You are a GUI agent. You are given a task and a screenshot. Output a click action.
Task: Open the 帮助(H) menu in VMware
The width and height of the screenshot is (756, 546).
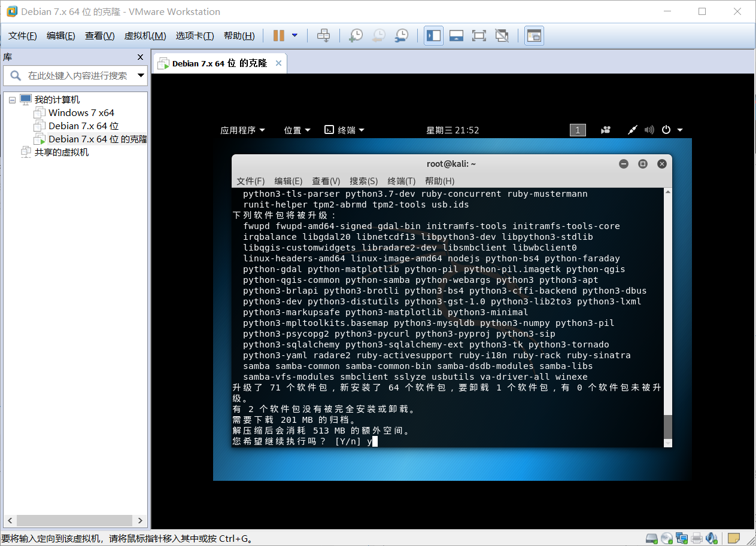click(x=239, y=36)
